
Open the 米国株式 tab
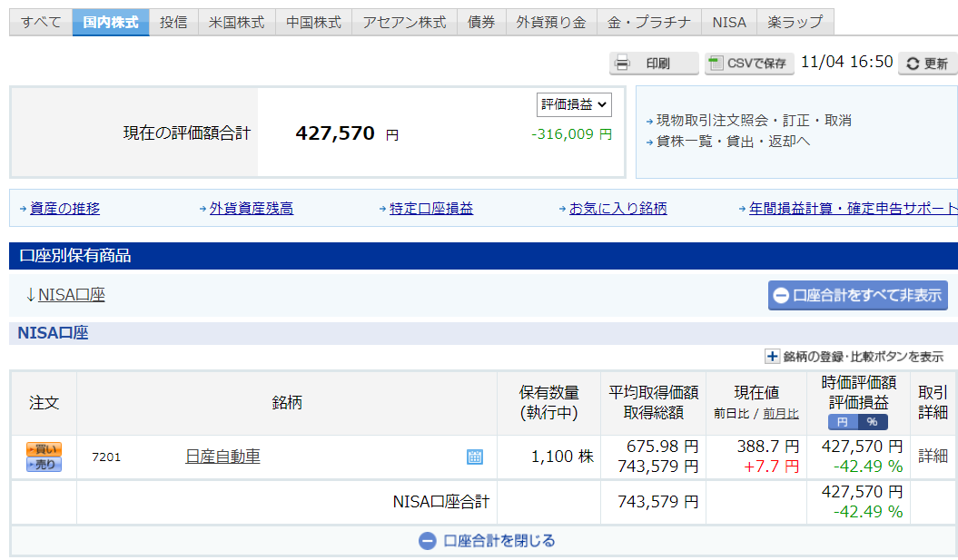tap(236, 23)
